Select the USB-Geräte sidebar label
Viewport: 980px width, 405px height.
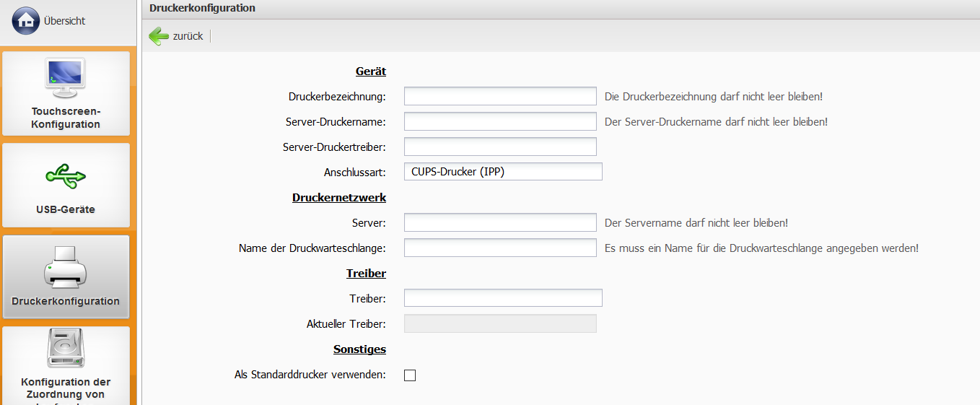click(66, 210)
